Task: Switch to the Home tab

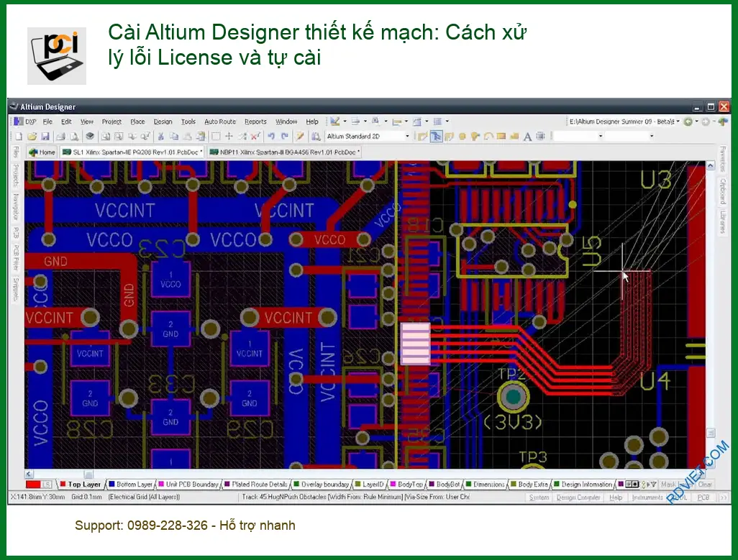Action: point(42,152)
